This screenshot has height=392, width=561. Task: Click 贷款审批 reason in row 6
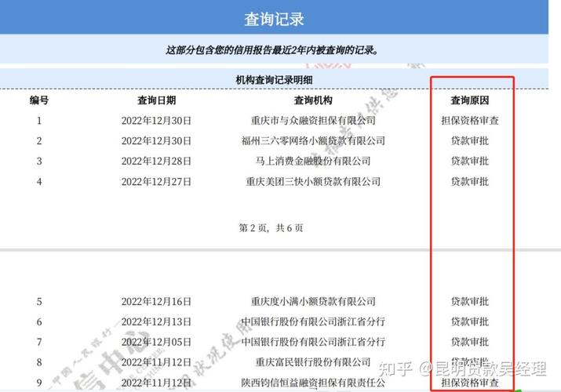point(469,322)
